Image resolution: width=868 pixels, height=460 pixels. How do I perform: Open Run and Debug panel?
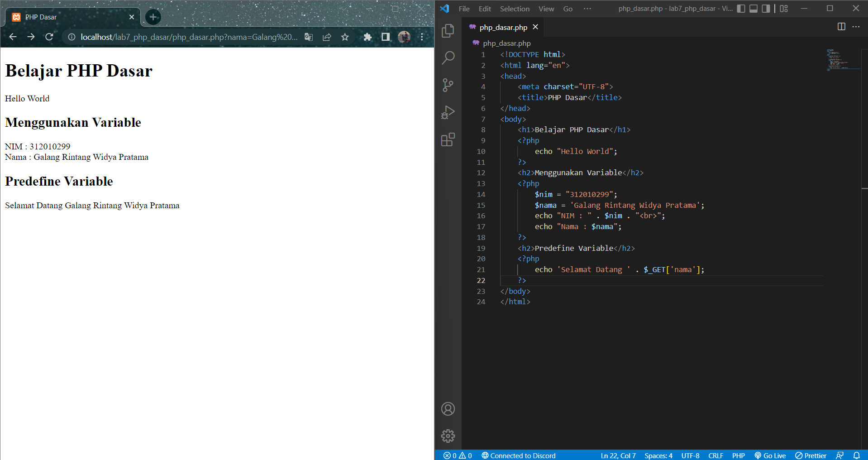[448, 112]
